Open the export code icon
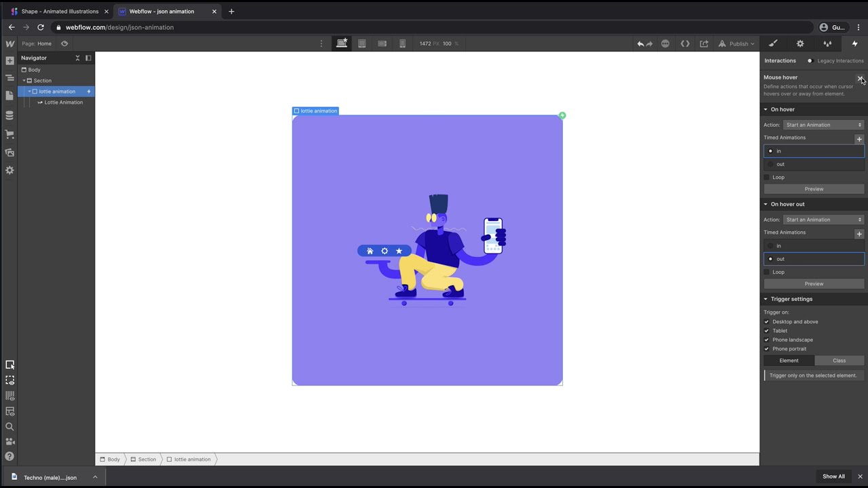The width and height of the screenshot is (868, 488). coord(685,43)
